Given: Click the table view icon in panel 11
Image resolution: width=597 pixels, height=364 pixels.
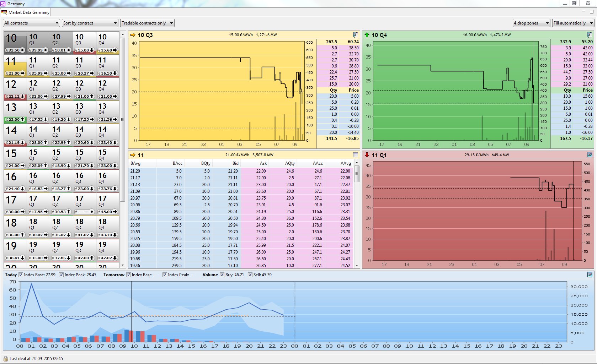Looking at the screenshot, I should (x=355, y=155).
